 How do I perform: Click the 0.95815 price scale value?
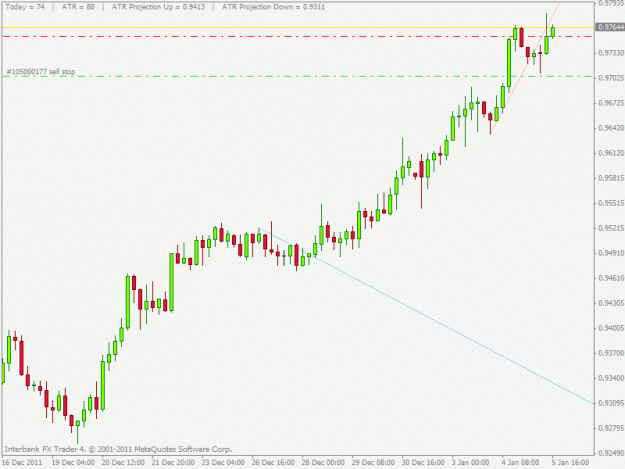pyautogui.click(x=611, y=178)
